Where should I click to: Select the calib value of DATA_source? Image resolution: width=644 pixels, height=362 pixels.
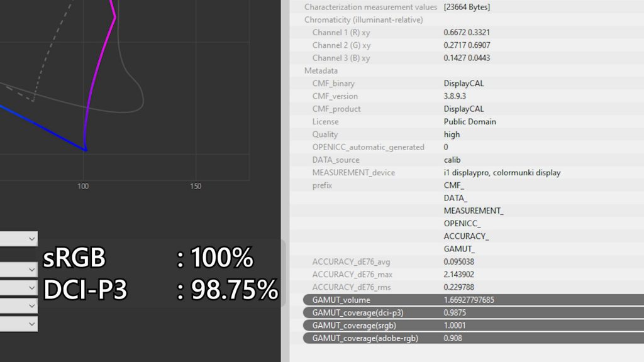point(452,160)
